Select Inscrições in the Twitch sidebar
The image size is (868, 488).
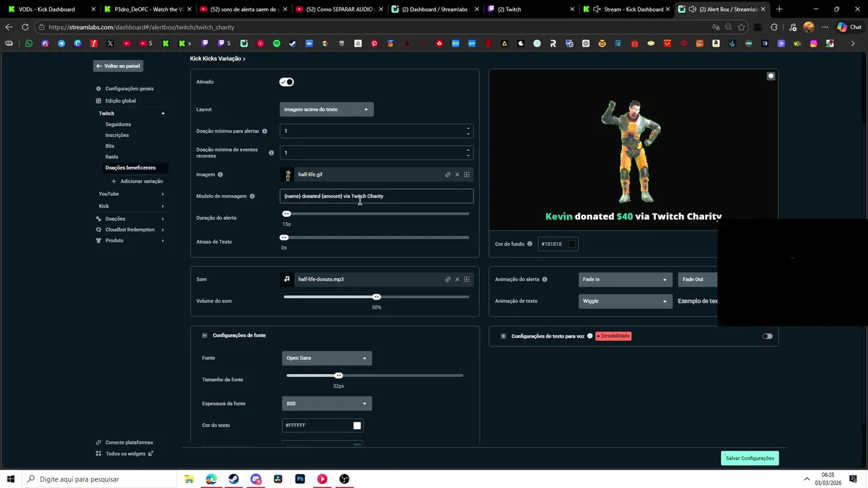pos(117,136)
